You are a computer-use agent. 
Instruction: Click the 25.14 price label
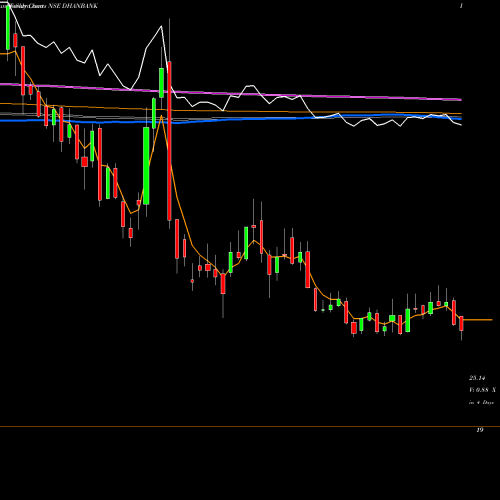click(x=477, y=378)
